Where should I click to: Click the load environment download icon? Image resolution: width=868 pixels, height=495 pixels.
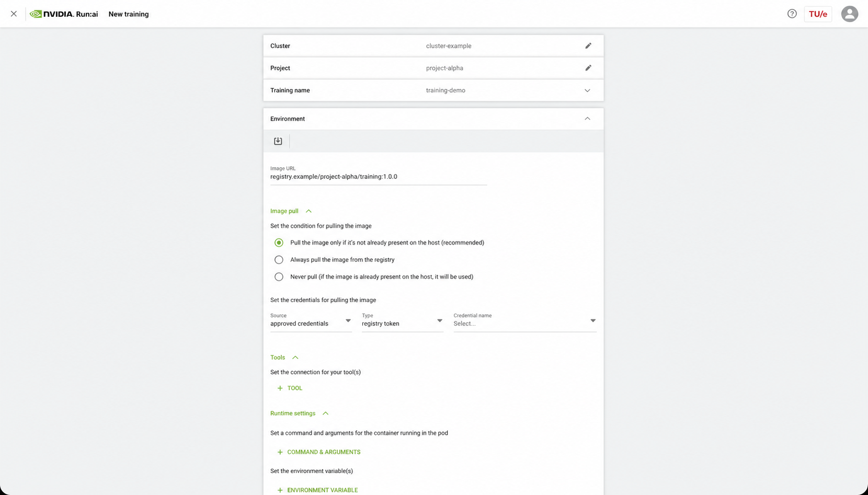tap(278, 141)
